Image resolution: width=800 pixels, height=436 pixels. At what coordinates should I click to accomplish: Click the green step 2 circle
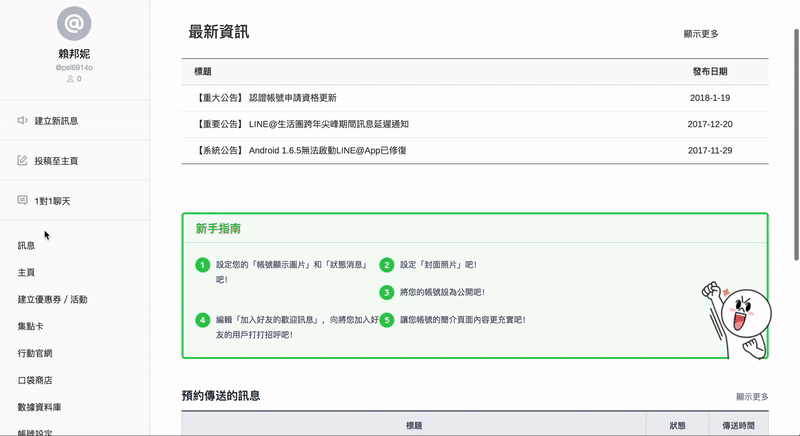(x=387, y=265)
